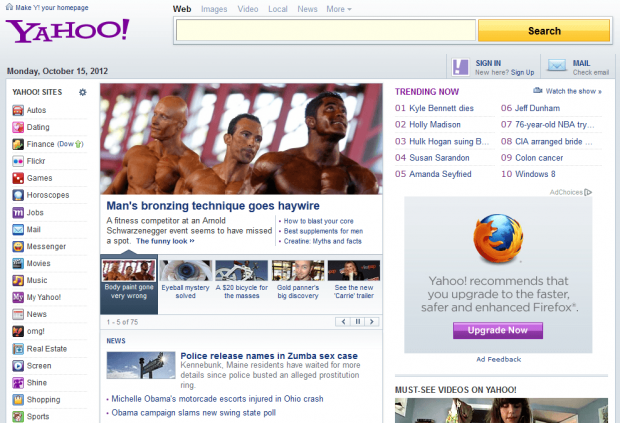Open the Messenger smiley icon
This screenshot has height=423, width=620.
pos(18,247)
